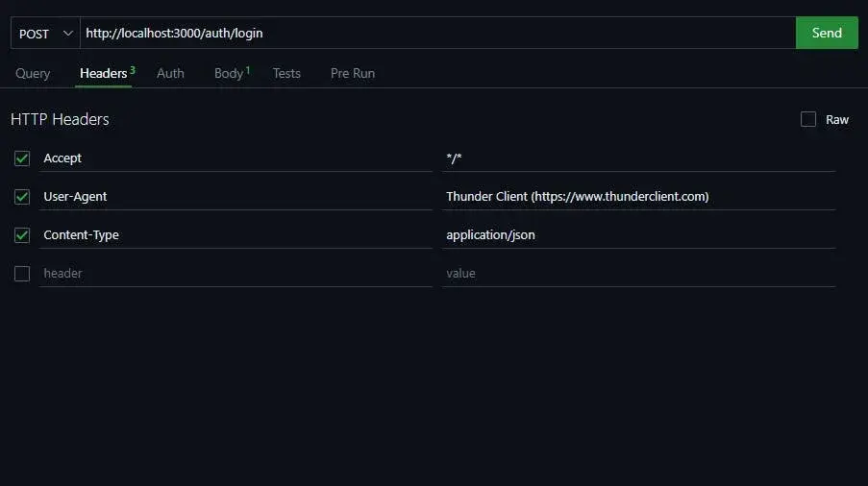The width and height of the screenshot is (868, 486).
Task: Click the User-Agent header name field
Action: tap(236, 197)
